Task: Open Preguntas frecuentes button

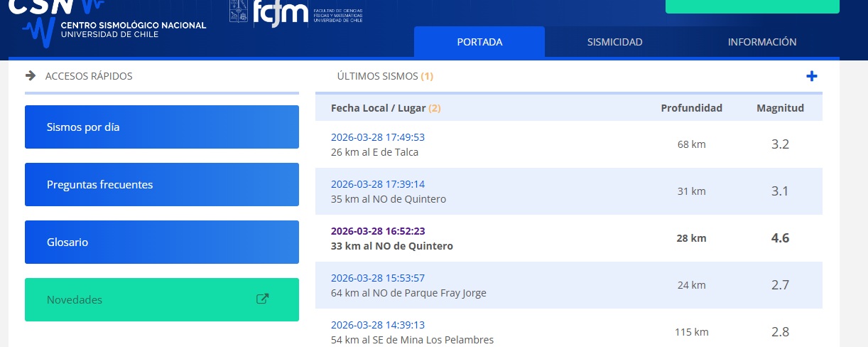Action: pyautogui.click(x=162, y=185)
